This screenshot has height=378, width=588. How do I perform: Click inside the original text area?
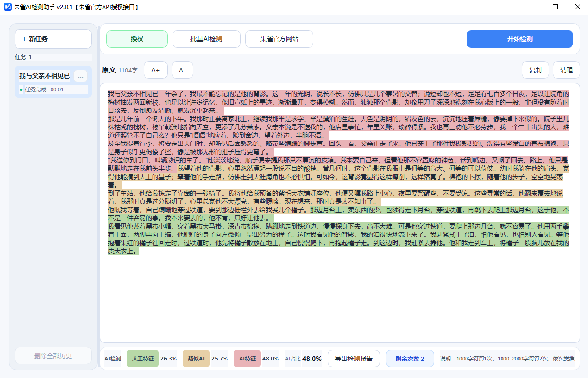click(340, 213)
